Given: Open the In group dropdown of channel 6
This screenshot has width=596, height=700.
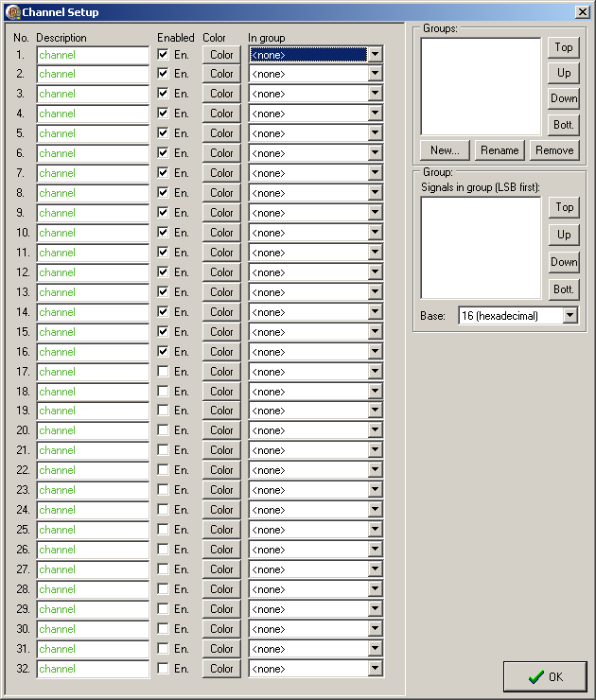Looking at the screenshot, I should tap(375, 153).
